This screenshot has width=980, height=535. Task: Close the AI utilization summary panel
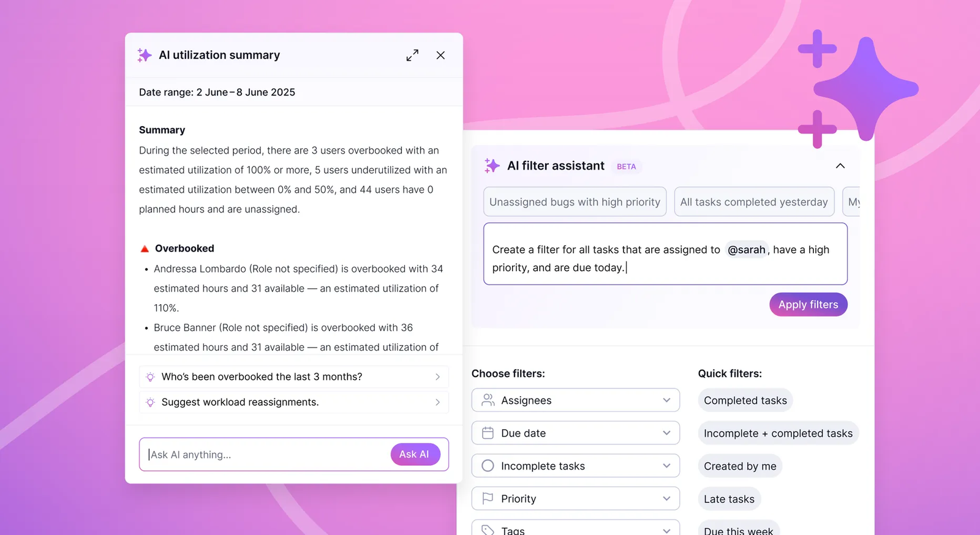tap(440, 55)
